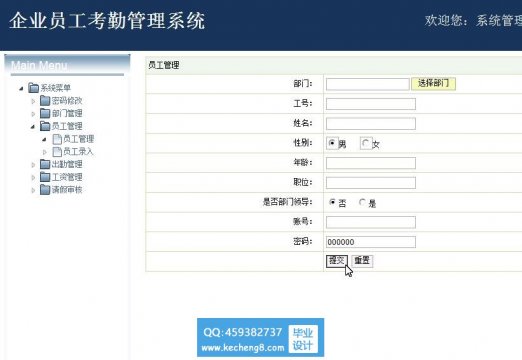The width and height of the screenshot is (522, 360).
Task: Select the 女 gender radio button
Action: coord(366,143)
